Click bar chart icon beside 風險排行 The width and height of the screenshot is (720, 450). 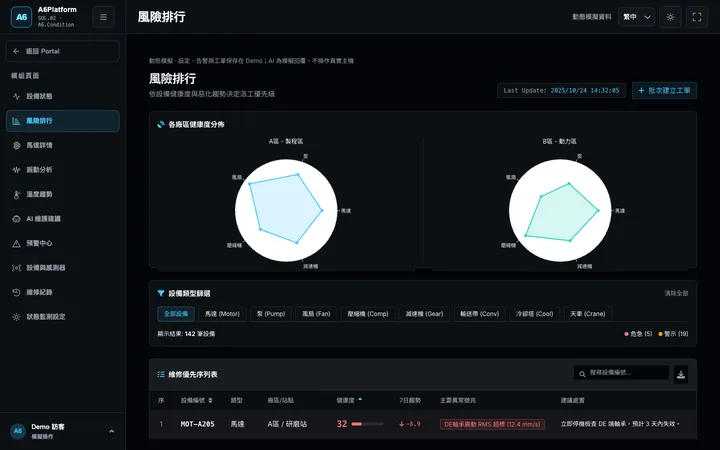pos(17,121)
